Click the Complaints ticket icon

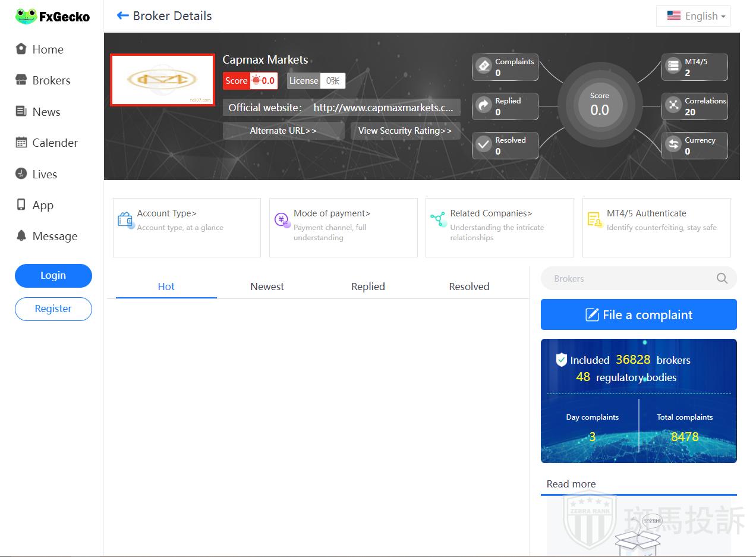pyautogui.click(x=484, y=65)
